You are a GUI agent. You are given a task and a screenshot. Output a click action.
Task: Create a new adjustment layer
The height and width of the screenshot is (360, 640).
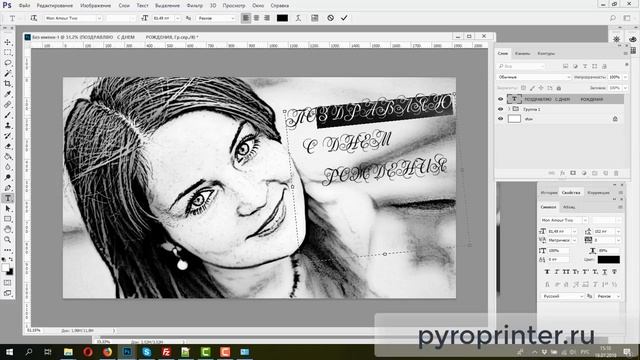click(x=584, y=173)
